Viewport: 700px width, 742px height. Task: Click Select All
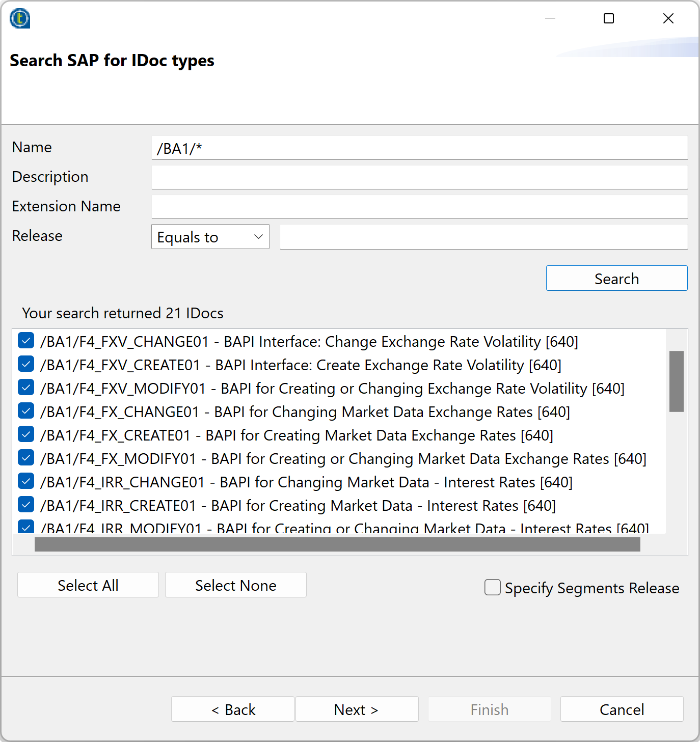87,585
